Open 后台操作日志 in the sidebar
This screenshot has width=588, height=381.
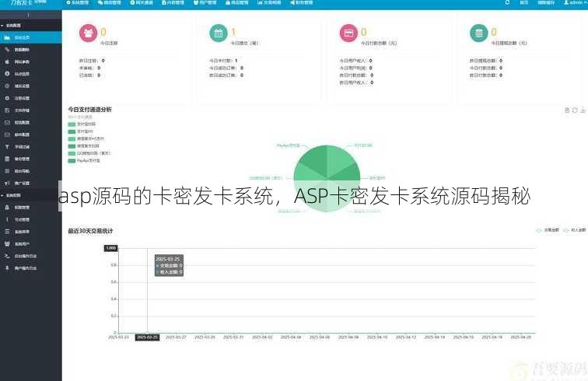click(x=31, y=256)
